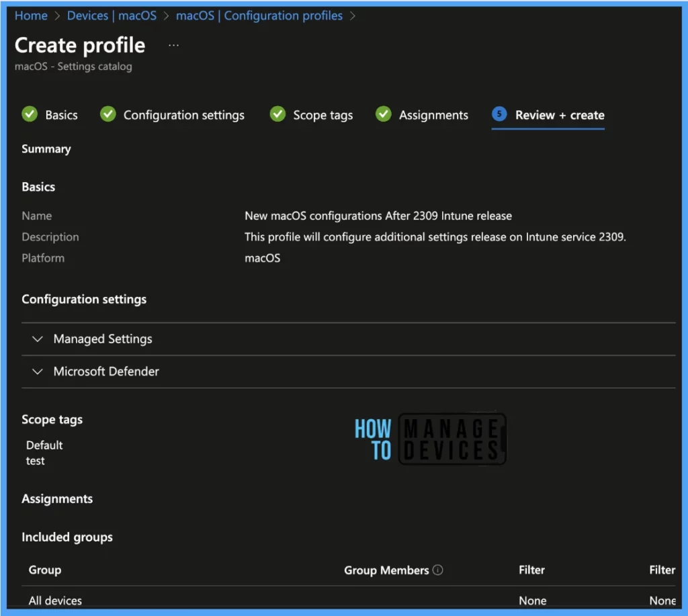Switch to the Basics tab

(50, 115)
